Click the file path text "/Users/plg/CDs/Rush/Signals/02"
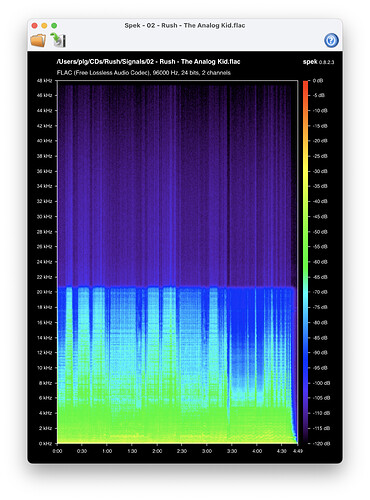 (105, 62)
